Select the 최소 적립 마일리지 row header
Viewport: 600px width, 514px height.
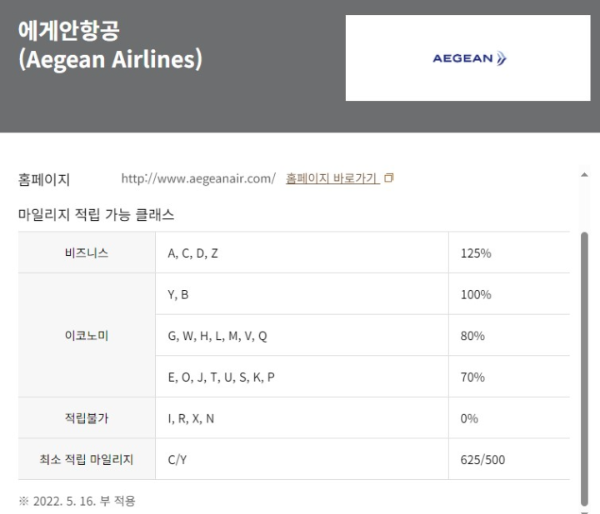(86, 459)
